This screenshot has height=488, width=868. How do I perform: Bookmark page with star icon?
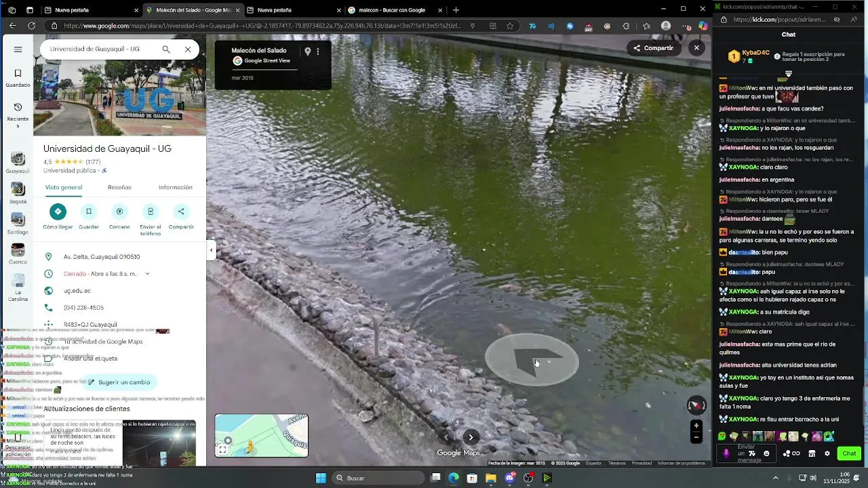pos(510,26)
